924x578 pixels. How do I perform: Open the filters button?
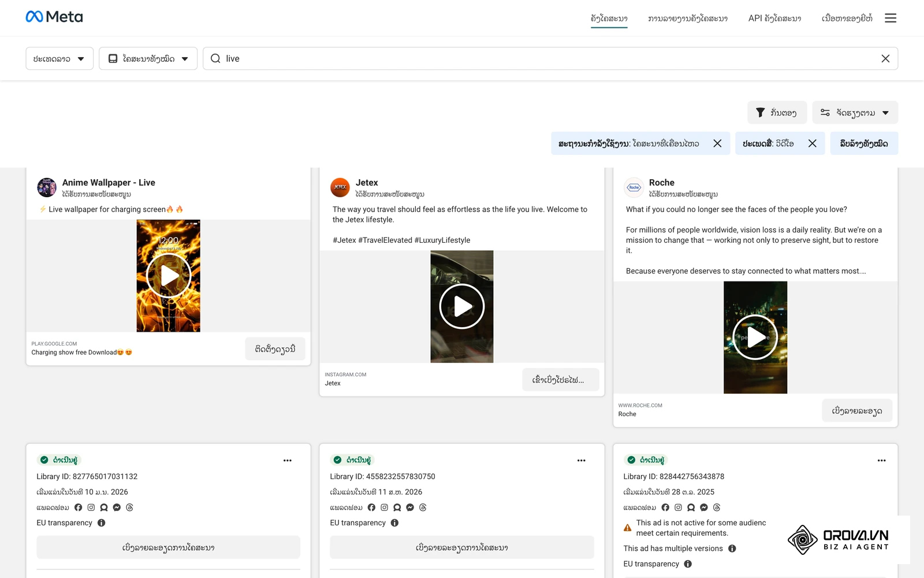coord(777,113)
